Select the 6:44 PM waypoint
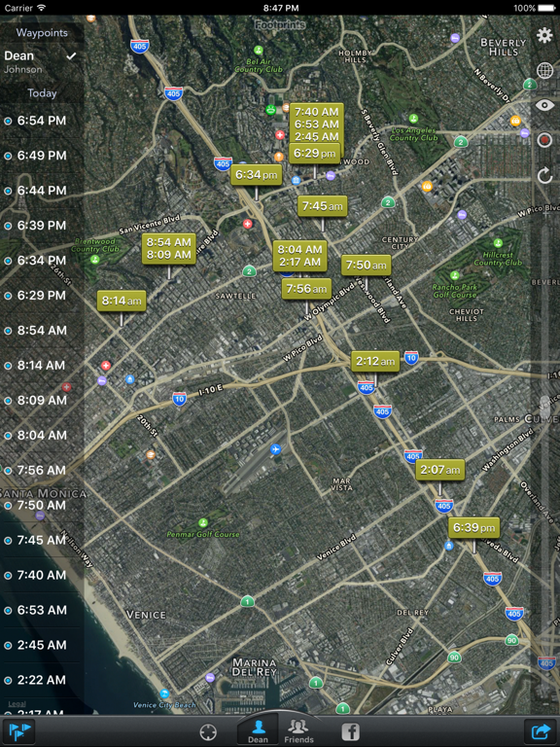The height and width of the screenshot is (747, 560). (42, 191)
